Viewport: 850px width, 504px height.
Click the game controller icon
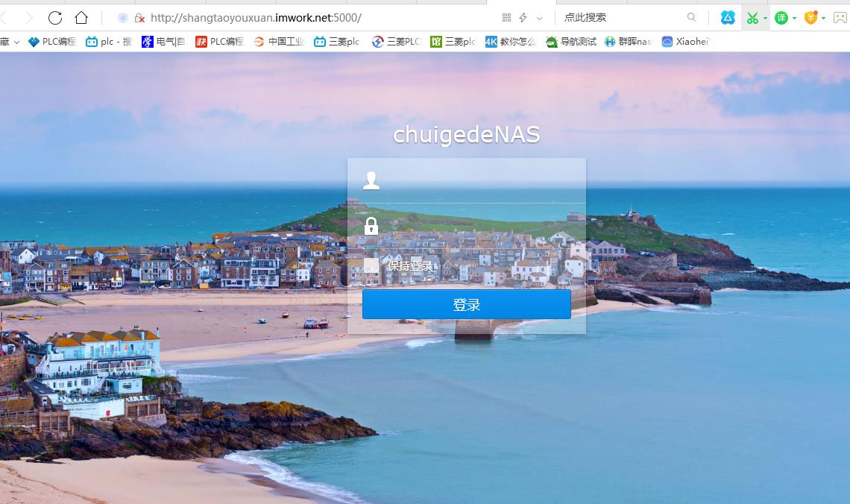[840, 18]
